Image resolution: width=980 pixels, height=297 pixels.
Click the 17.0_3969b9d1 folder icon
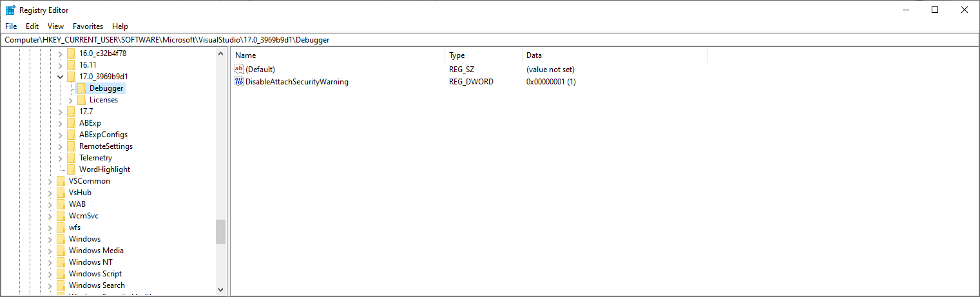tap(71, 77)
